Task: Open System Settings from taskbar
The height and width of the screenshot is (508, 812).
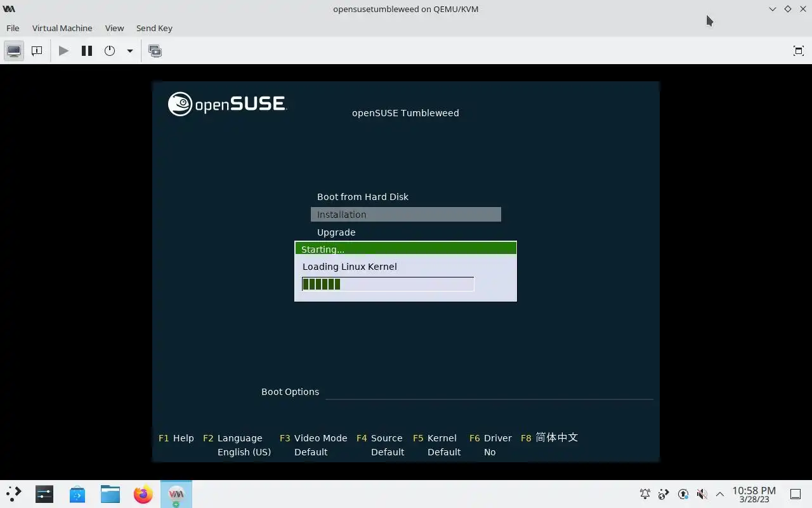Action: [x=44, y=494]
